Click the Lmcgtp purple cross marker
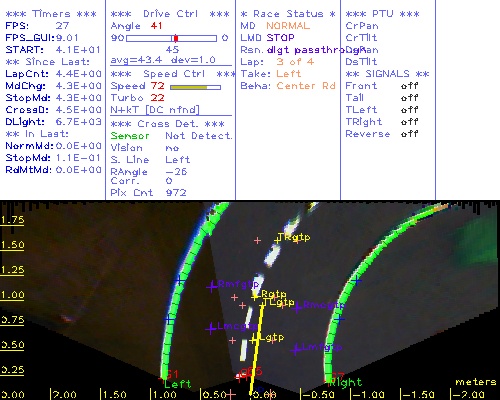This screenshot has height=400, width=500. [x=211, y=329]
